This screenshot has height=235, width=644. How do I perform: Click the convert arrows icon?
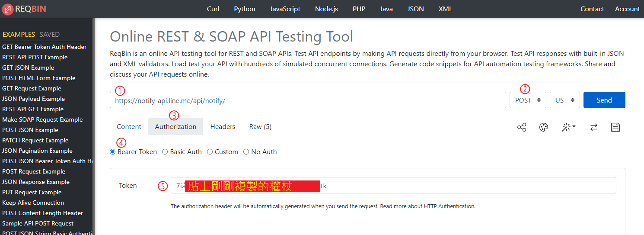[594, 127]
